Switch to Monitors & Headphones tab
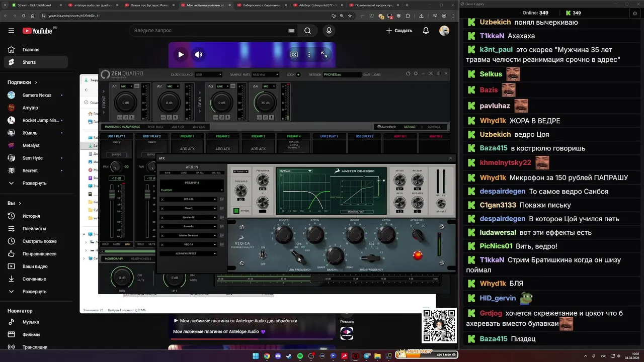 (x=122, y=127)
